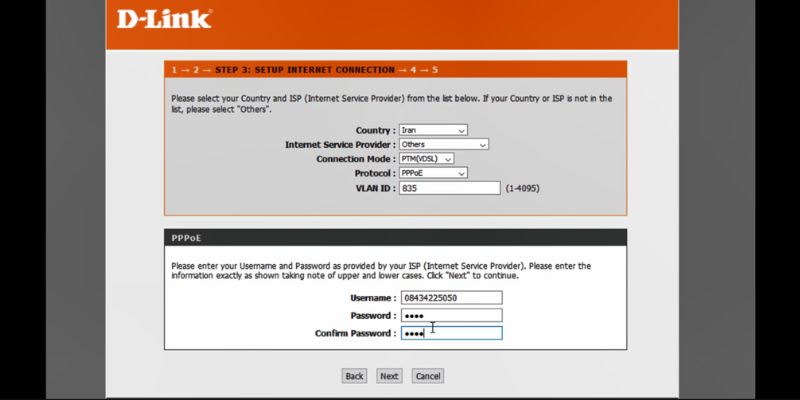
Task: Open the Connection Mode dropdown PTM(VDSL)
Action: (x=427, y=159)
